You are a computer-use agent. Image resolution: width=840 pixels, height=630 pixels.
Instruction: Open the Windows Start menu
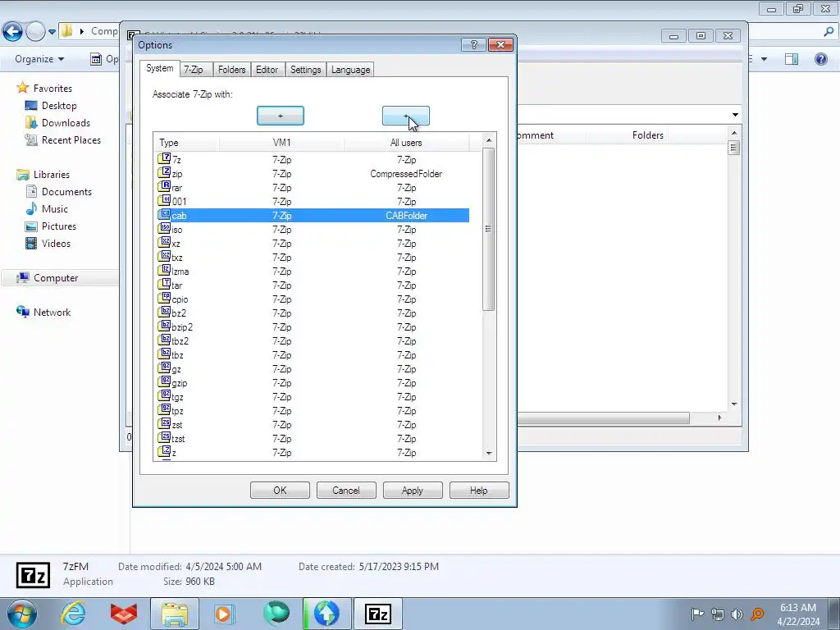[22, 614]
